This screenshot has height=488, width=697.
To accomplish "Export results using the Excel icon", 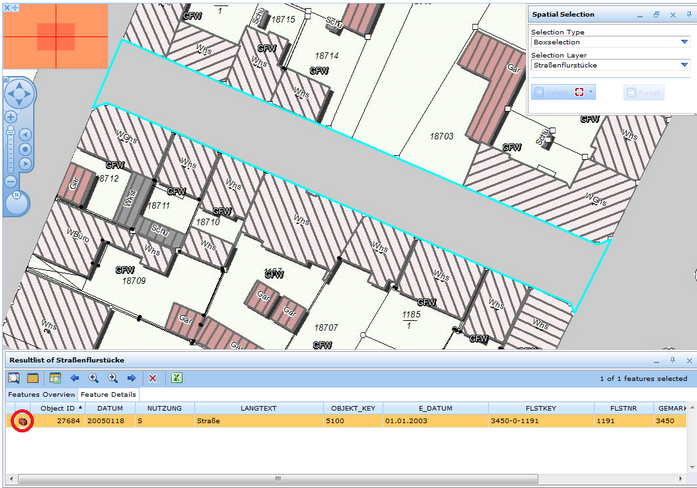I will point(177,379).
